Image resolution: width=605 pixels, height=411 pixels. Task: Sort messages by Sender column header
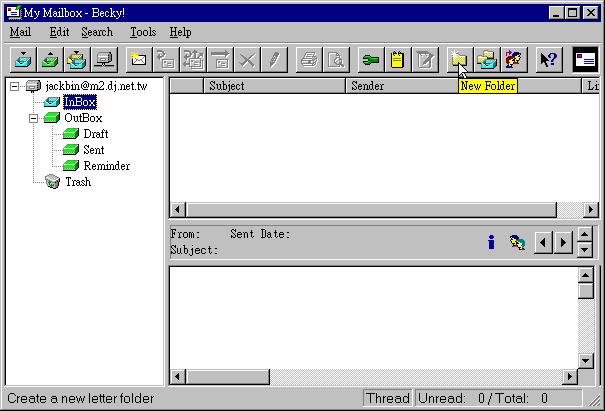(x=402, y=86)
